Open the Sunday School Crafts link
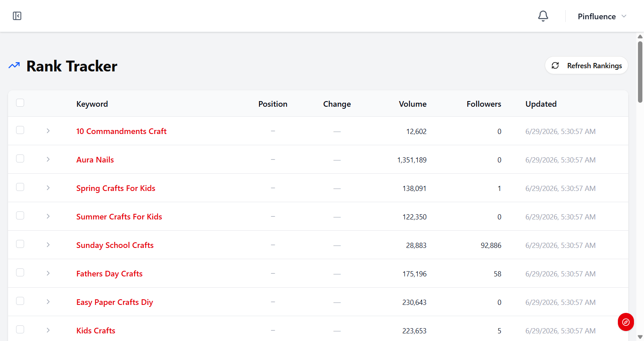 [x=115, y=245]
